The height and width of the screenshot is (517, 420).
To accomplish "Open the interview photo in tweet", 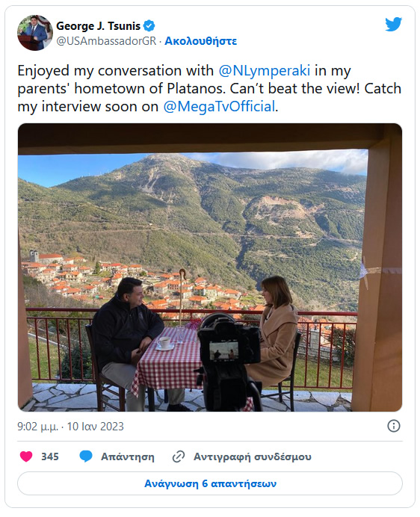I will tap(210, 267).
